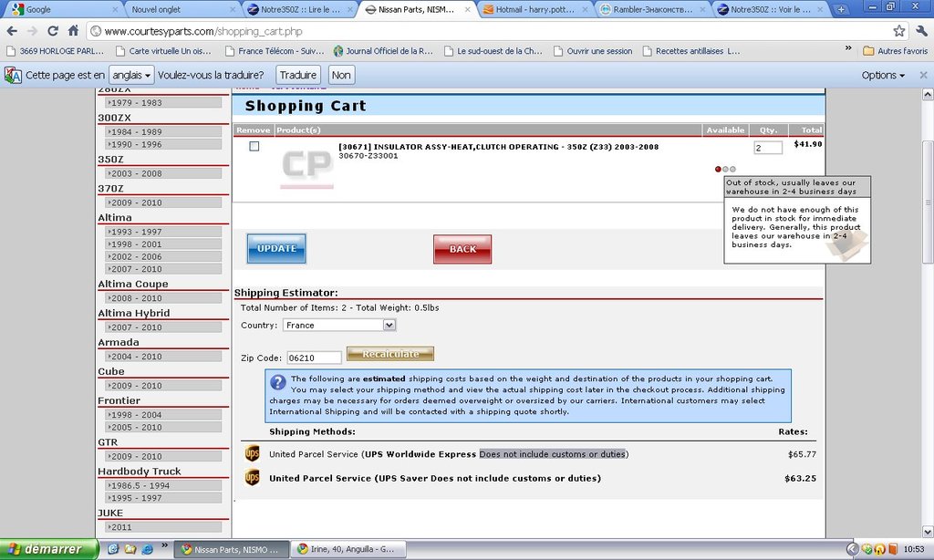Open the browser home page icon
Screen dimensions: 934x560
point(73,31)
